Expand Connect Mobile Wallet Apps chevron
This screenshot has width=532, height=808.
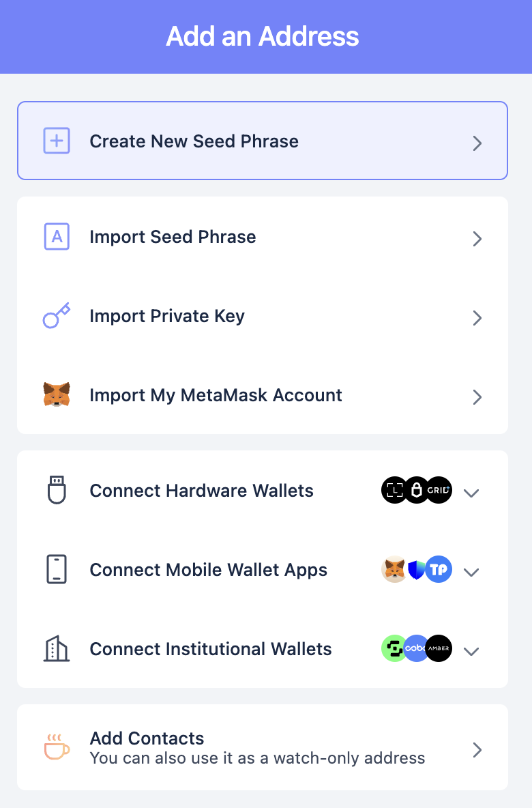pos(471,572)
